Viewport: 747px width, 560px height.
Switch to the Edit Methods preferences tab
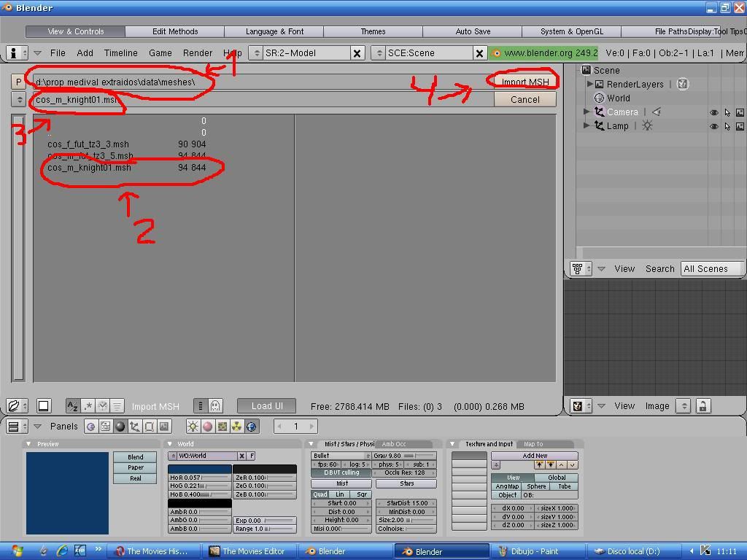coord(175,31)
